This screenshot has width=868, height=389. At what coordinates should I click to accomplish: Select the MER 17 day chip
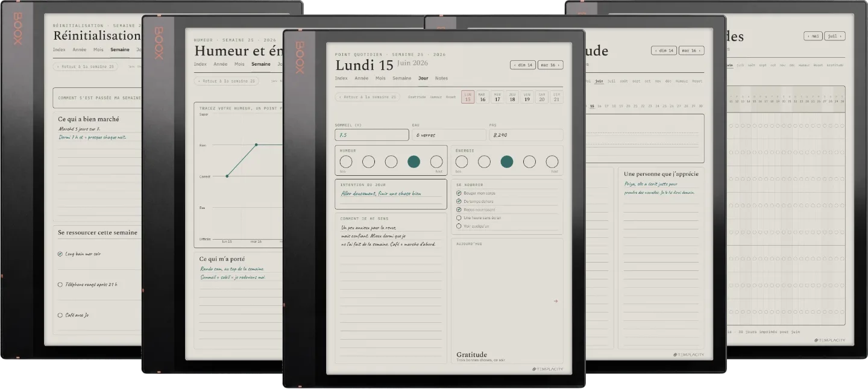[x=497, y=97]
